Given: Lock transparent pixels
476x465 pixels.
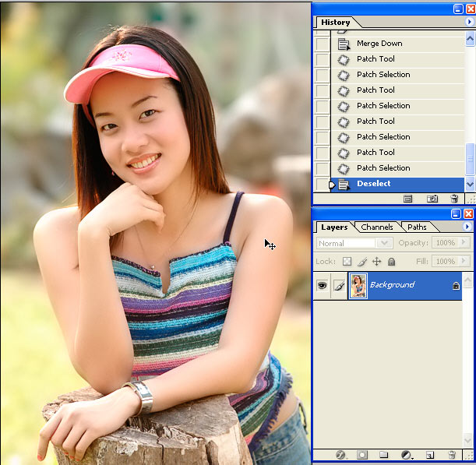Looking at the screenshot, I should tap(347, 262).
